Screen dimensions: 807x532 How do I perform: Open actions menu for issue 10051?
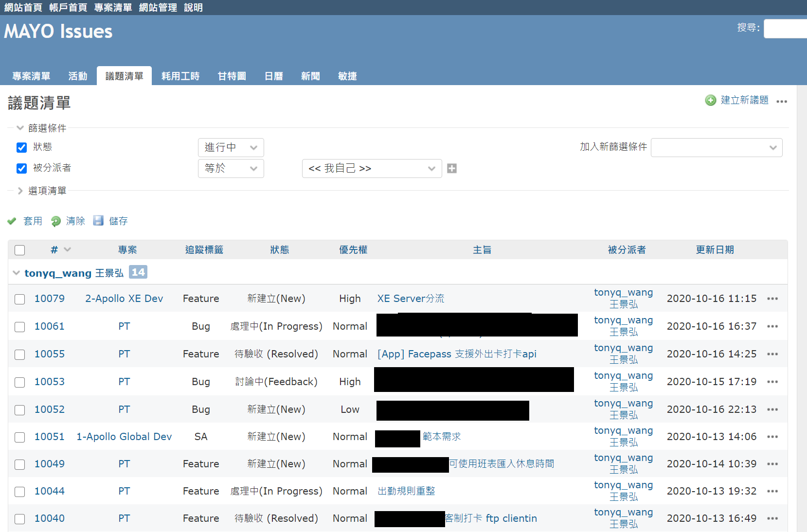(x=772, y=437)
